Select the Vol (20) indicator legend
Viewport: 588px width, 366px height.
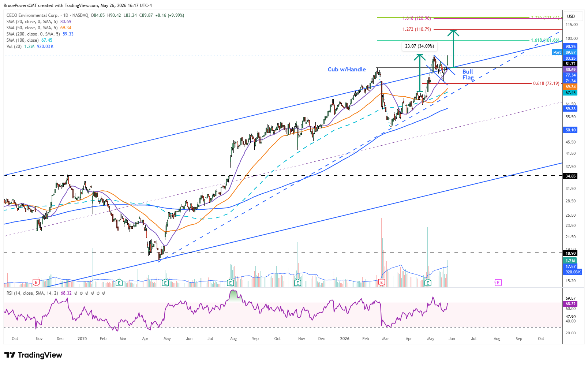click(x=30, y=46)
